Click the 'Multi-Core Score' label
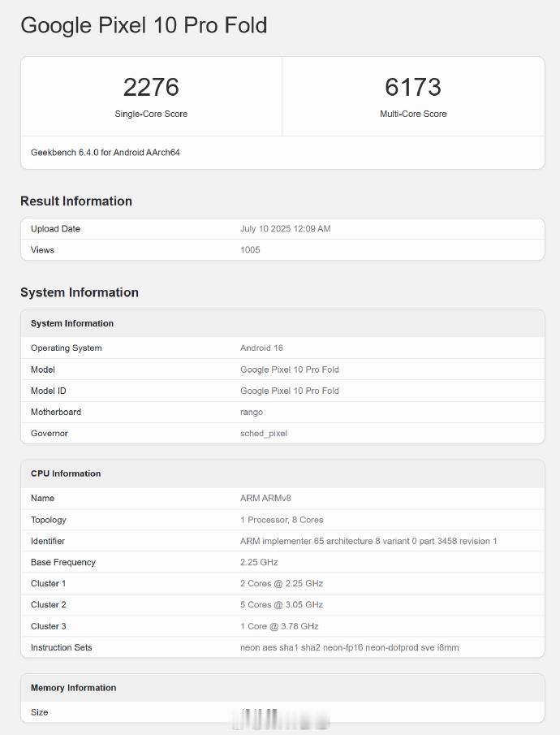The width and height of the screenshot is (560, 735). tap(413, 114)
